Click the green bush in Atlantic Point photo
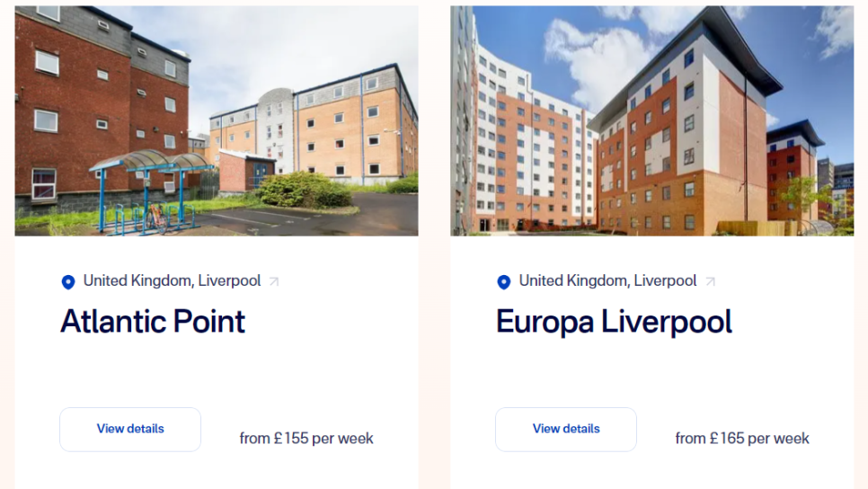This screenshot has height=489, width=868. (x=304, y=190)
